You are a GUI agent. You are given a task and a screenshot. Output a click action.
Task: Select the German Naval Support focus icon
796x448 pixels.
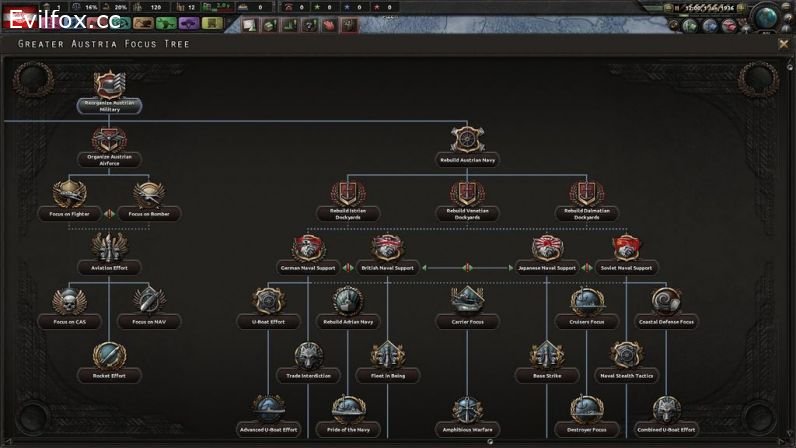(308, 247)
